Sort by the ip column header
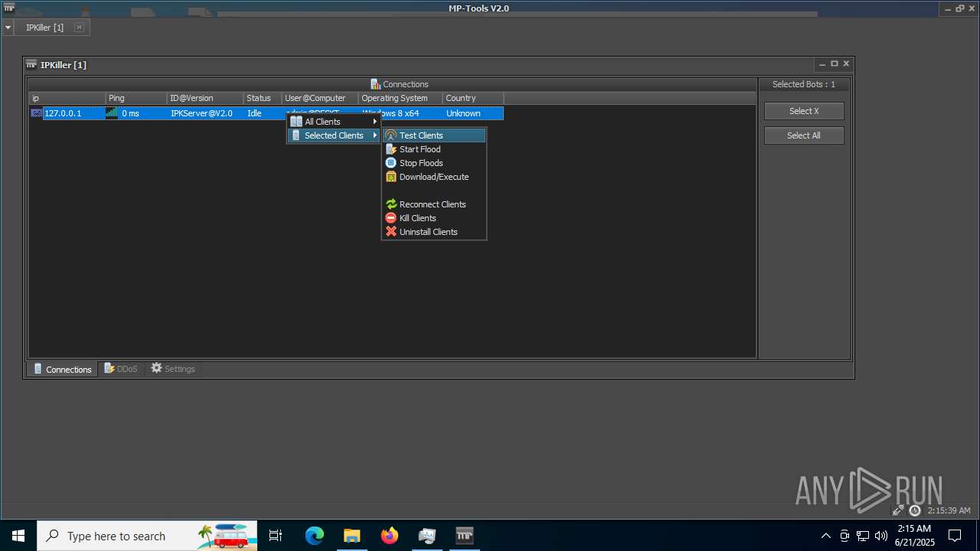980x551 pixels. pyautogui.click(x=67, y=98)
